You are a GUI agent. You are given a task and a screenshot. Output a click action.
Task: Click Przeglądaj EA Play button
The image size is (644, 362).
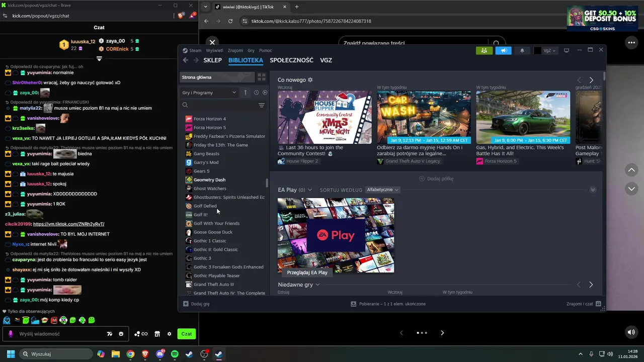pos(307,273)
